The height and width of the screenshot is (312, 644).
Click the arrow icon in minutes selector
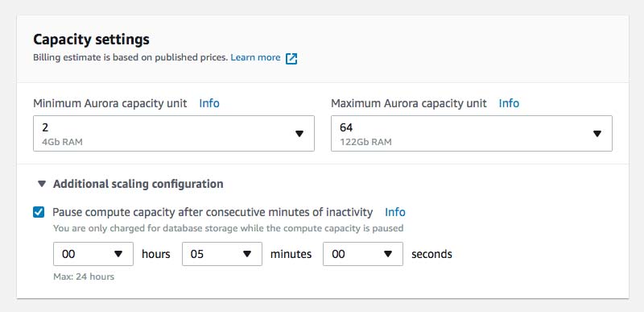(247, 254)
